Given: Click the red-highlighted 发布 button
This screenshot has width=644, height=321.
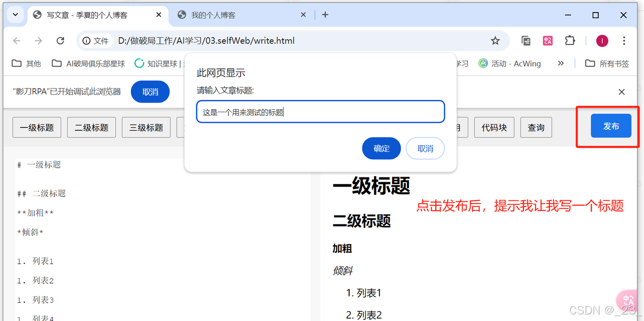Looking at the screenshot, I should tap(611, 126).
